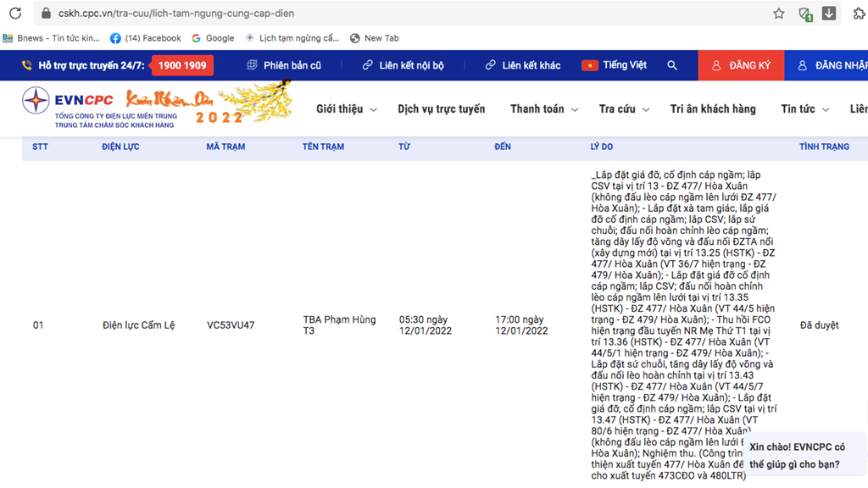Viewport: 868px width, 488px height.
Task: Expand the Giới thiệu menu
Action: pos(347,109)
